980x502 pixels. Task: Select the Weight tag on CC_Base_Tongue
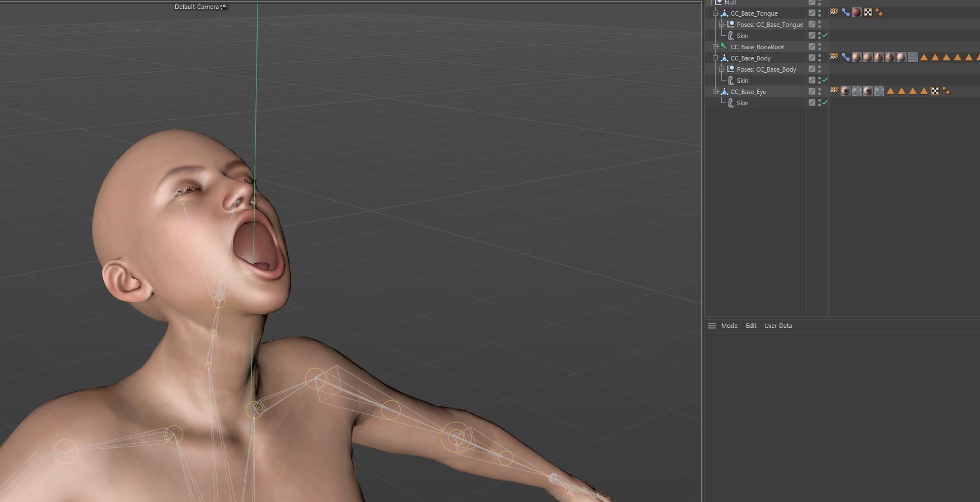tap(834, 12)
